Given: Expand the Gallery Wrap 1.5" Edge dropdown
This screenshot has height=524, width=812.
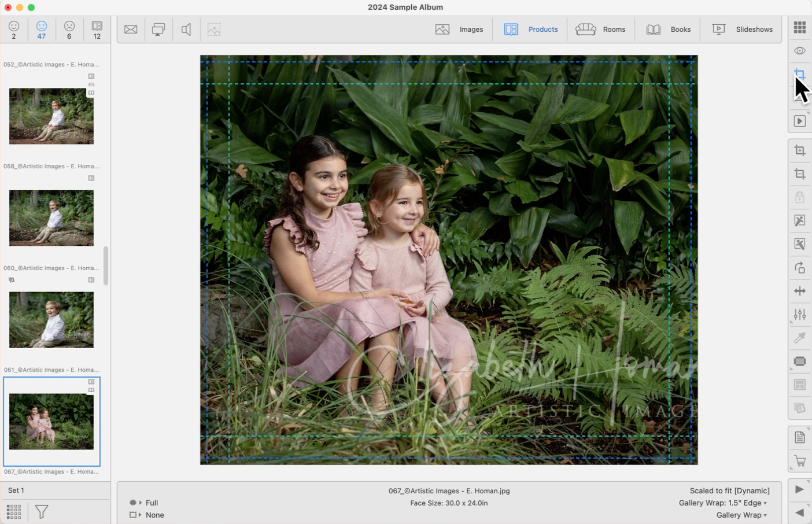Looking at the screenshot, I should click(x=723, y=503).
